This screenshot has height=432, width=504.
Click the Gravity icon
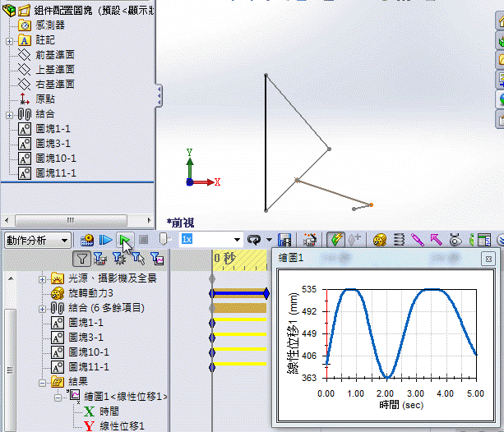click(x=472, y=240)
